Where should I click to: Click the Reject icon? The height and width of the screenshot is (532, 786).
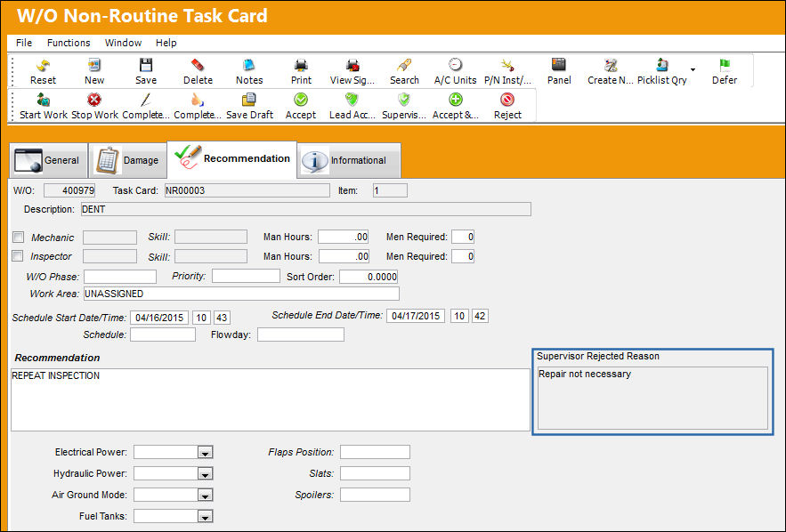(x=507, y=100)
